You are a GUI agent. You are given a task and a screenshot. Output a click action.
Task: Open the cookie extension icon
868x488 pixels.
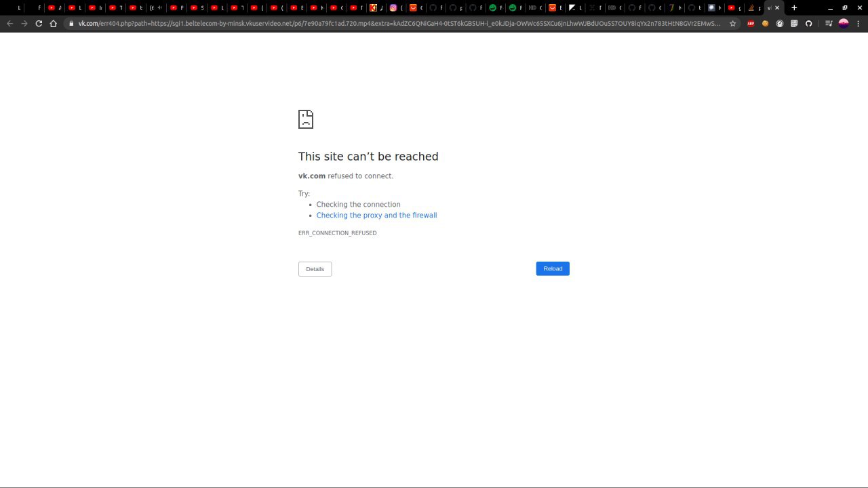coord(765,23)
